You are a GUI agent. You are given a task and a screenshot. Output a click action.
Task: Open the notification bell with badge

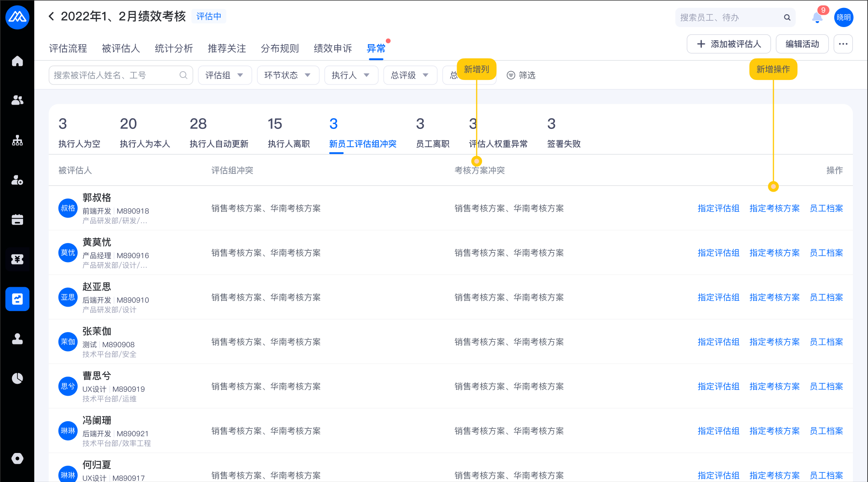[x=817, y=17]
